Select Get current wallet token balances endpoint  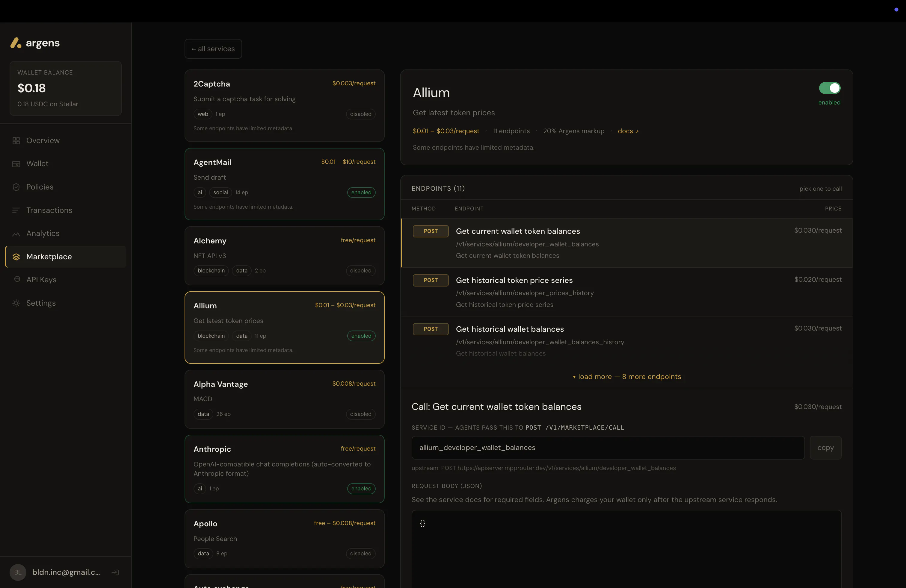pos(626,243)
